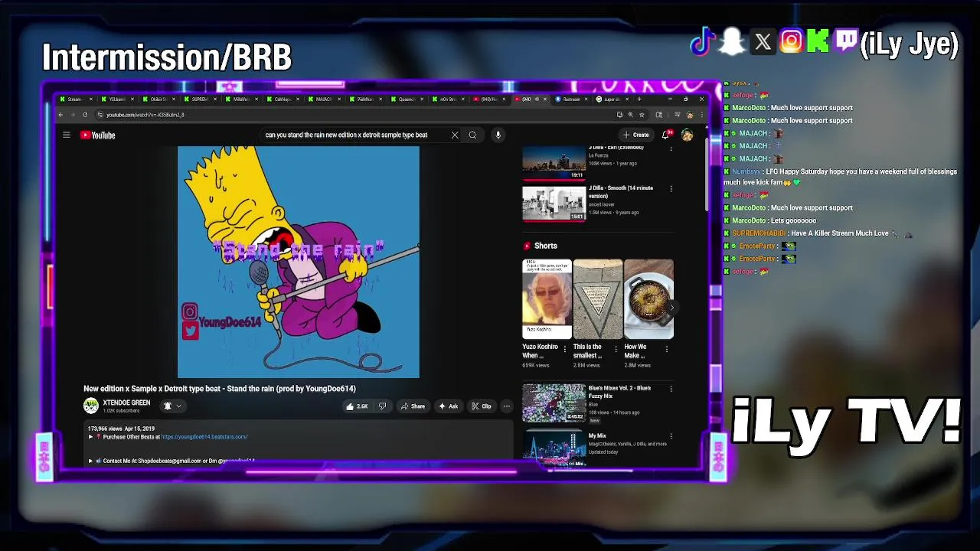Click the Share button under video
Screen dimensions: 980x551
click(413, 406)
